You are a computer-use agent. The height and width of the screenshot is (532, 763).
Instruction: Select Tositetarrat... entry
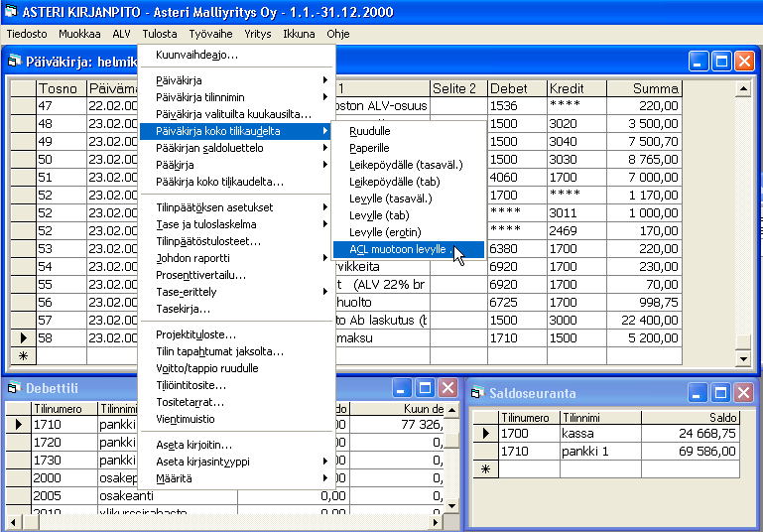[237, 403]
